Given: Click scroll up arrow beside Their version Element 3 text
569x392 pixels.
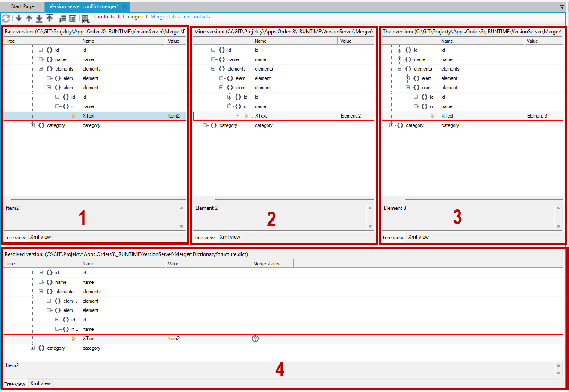Looking at the screenshot, I should pyautogui.click(x=558, y=208).
